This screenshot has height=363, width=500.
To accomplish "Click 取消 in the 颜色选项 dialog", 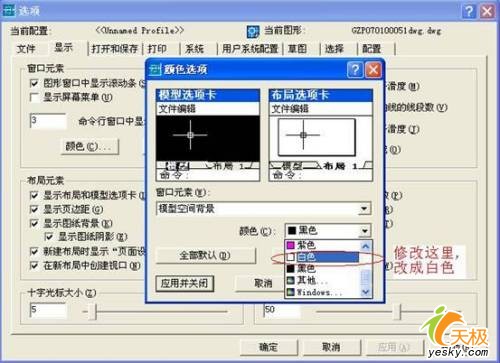I will (260, 284).
